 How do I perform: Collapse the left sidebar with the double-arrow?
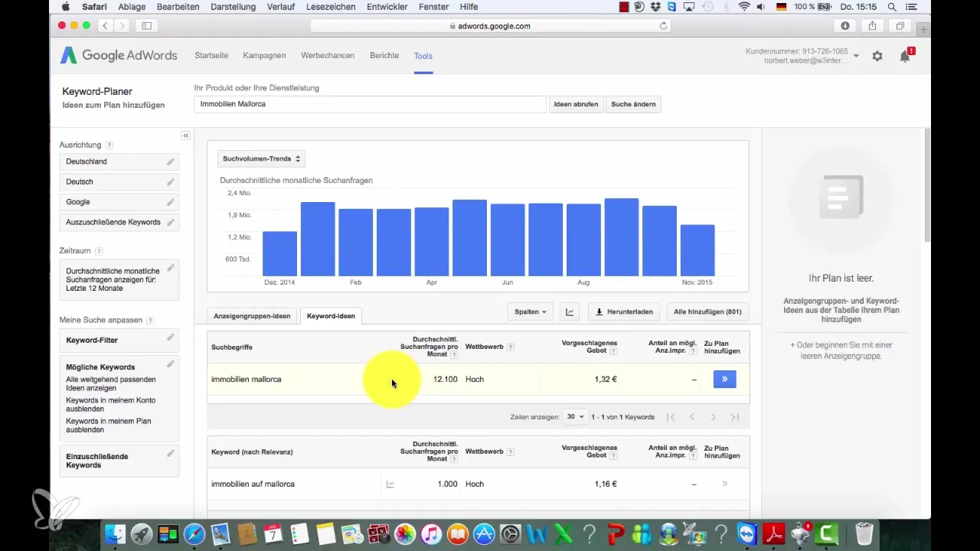point(185,135)
